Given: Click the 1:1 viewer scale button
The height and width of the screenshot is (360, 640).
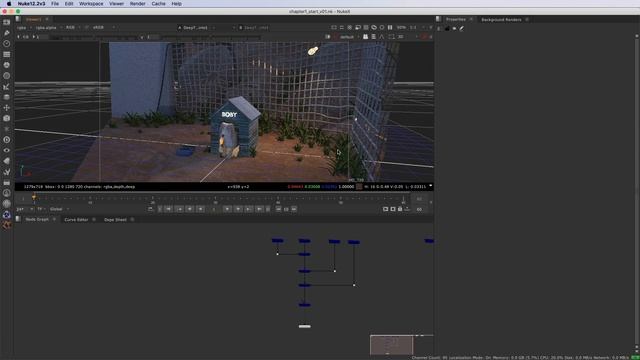Looking at the screenshot, I should click(413, 27).
